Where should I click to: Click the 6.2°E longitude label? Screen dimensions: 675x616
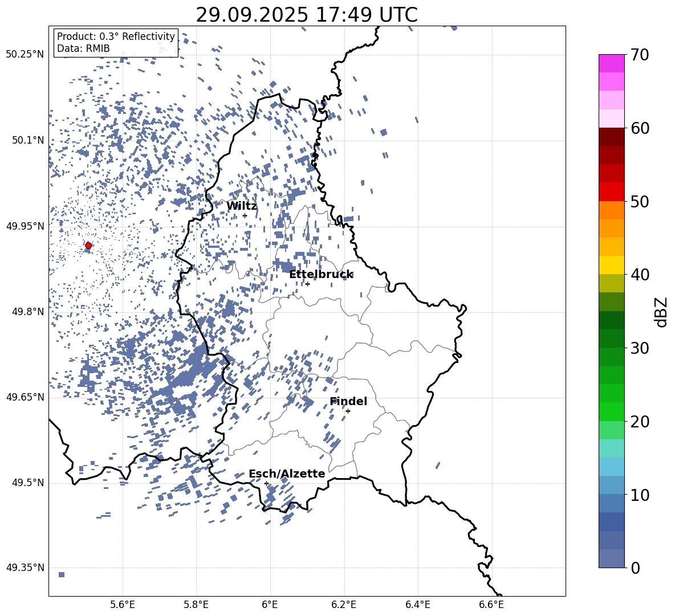coord(344,605)
